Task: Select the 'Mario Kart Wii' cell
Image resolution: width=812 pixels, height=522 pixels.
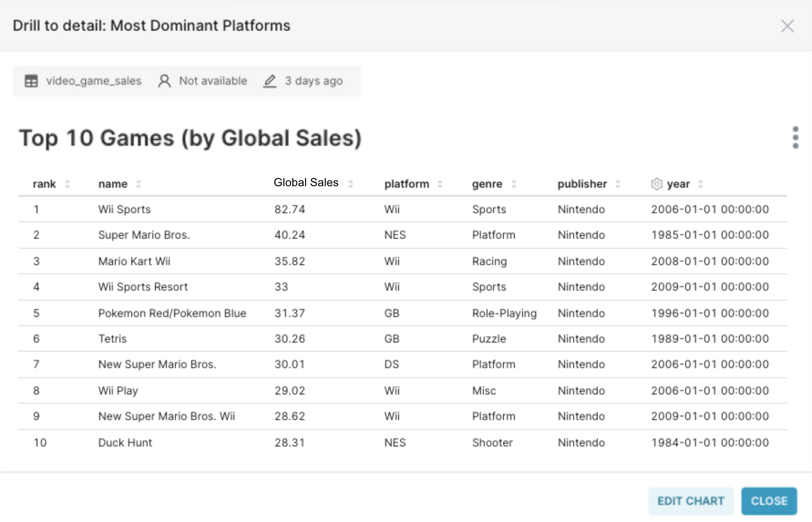Action: 134,261
